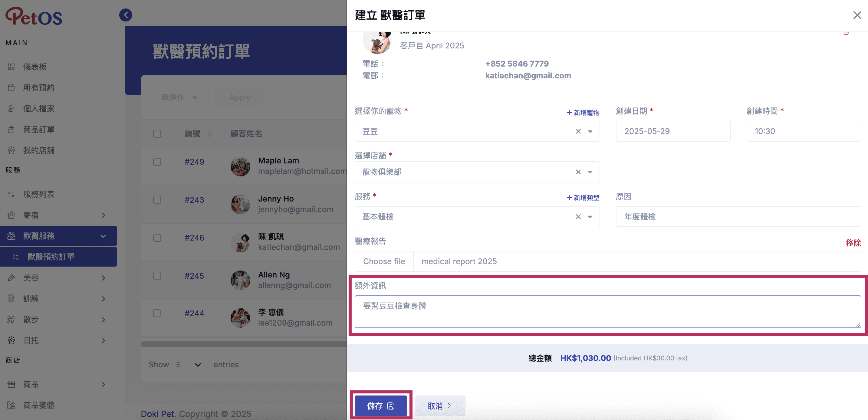Viewport: 868px width, 420px height.
Task: Select 服務列表 sidebar item
Action: [x=39, y=194]
